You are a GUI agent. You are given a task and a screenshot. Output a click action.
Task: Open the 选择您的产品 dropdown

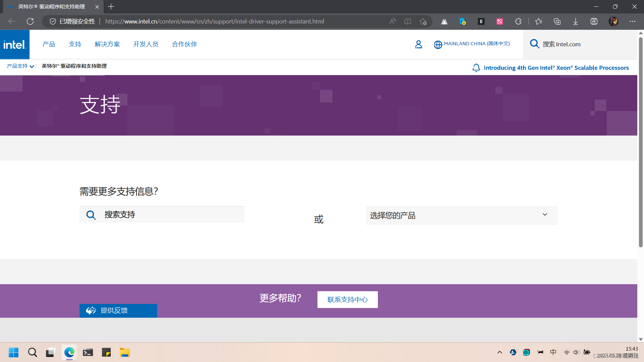coord(461,215)
